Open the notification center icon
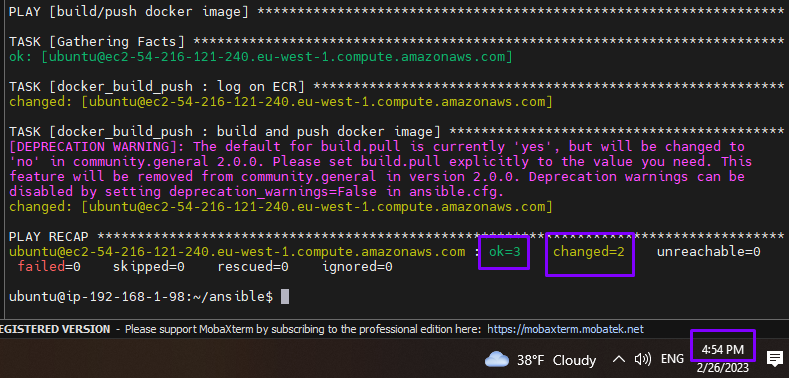Image resolution: width=789 pixels, height=378 pixels. 774,359
